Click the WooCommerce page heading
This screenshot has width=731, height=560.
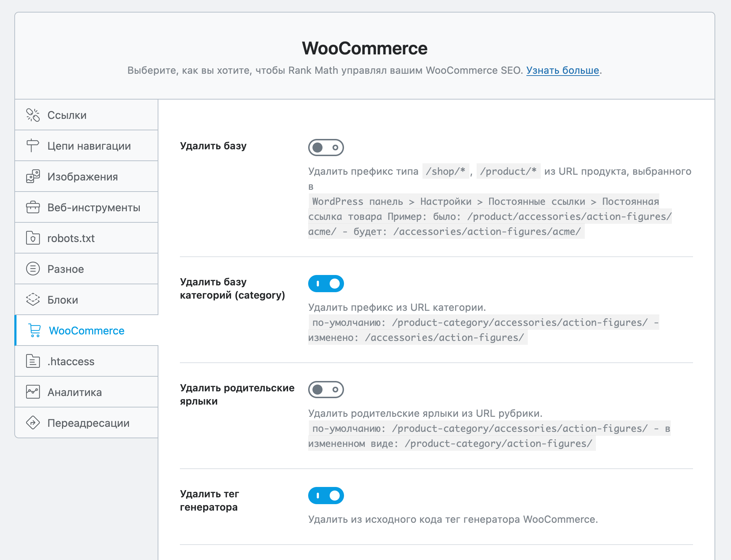[x=365, y=48]
